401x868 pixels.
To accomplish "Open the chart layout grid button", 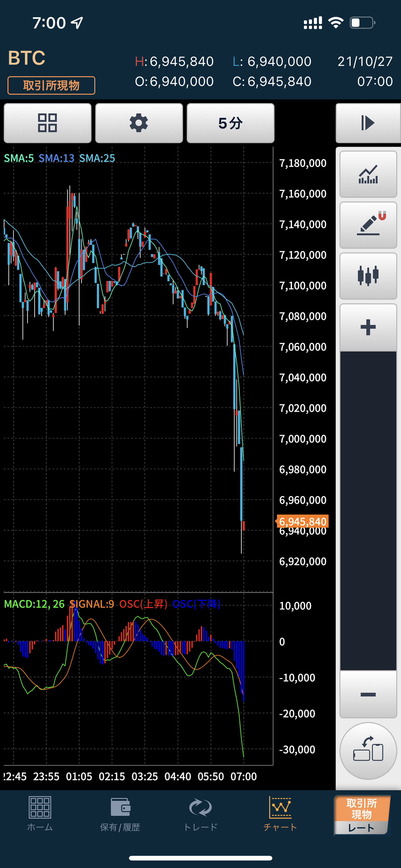I will 48,123.
